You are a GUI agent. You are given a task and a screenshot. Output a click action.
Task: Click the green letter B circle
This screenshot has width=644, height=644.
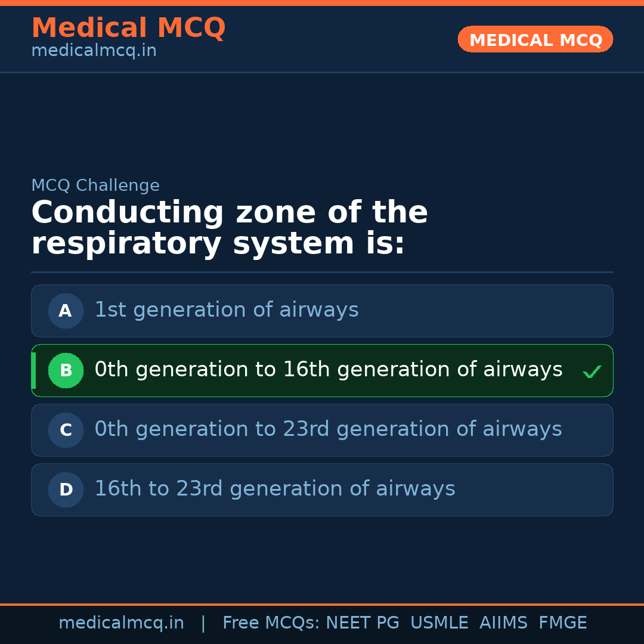coord(66,370)
